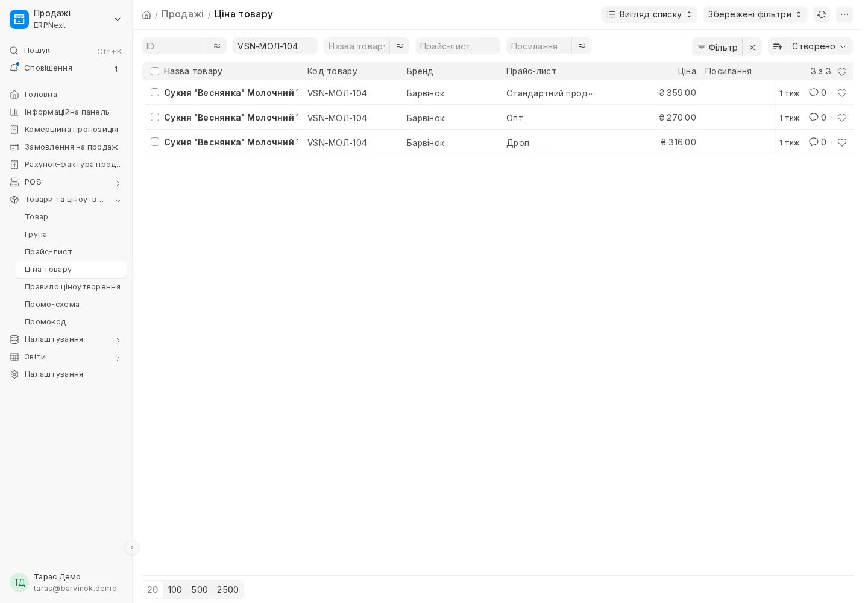This screenshot has width=868, height=603.
Task: Open the Створено sort field dropdown
Action: [820, 46]
